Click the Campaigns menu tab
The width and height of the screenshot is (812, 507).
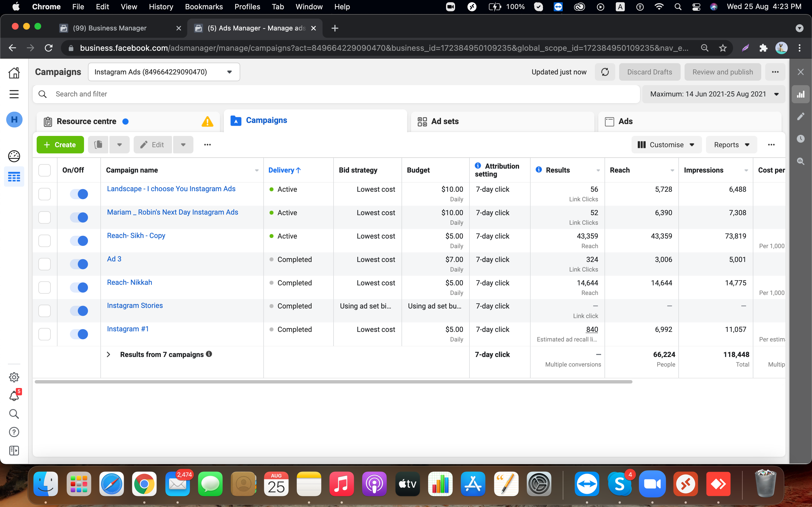[266, 121]
